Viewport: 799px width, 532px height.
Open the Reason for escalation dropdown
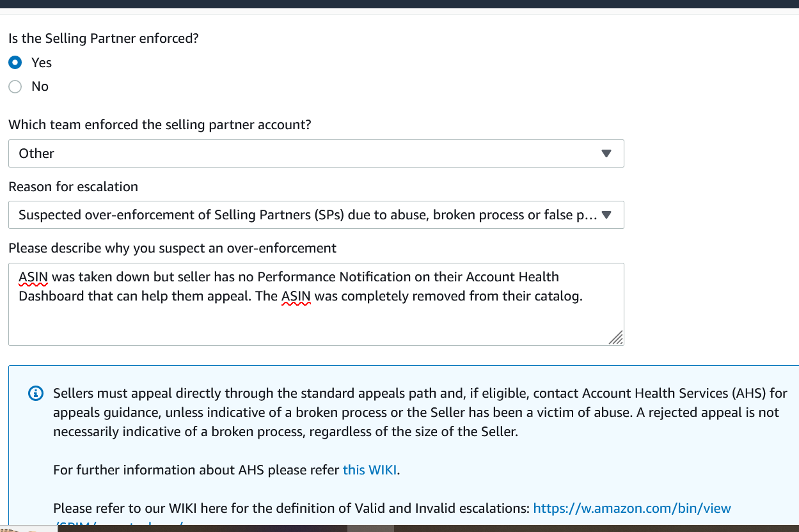tap(307, 215)
